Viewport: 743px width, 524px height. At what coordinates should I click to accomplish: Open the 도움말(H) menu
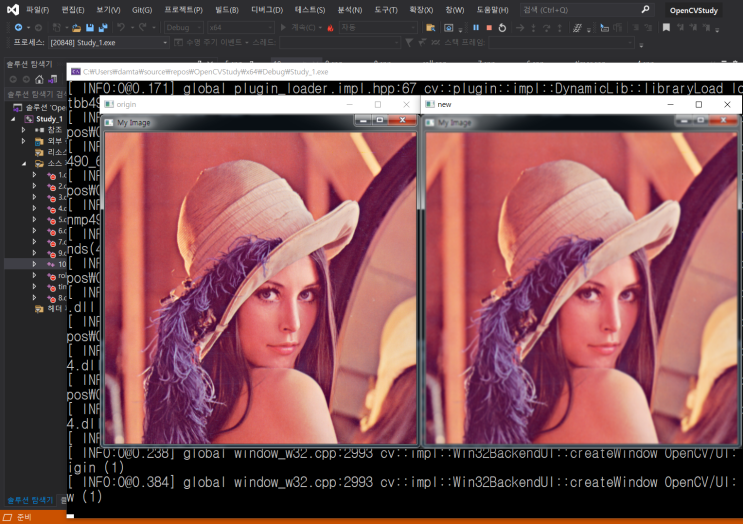pyautogui.click(x=492, y=10)
